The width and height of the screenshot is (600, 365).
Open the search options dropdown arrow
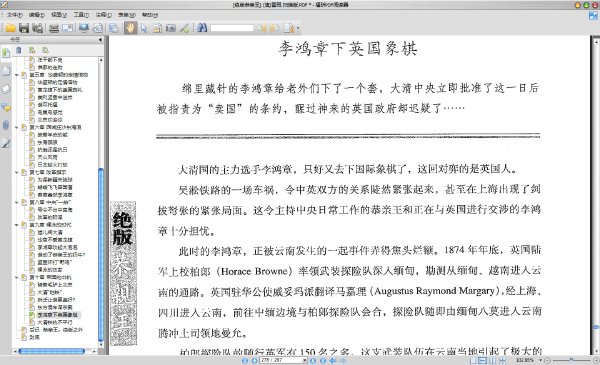point(298,28)
